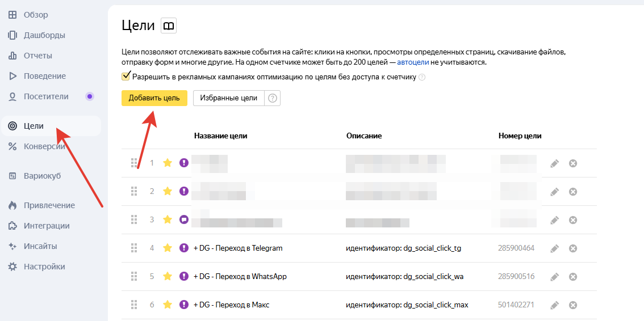Open the автоцели link
This screenshot has width=644, height=321.
click(413, 62)
